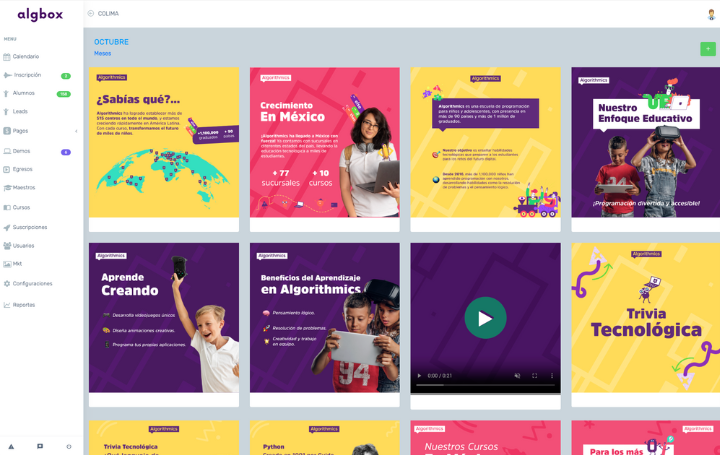Open the Pagos sidebar icon

(x=7, y=131)
